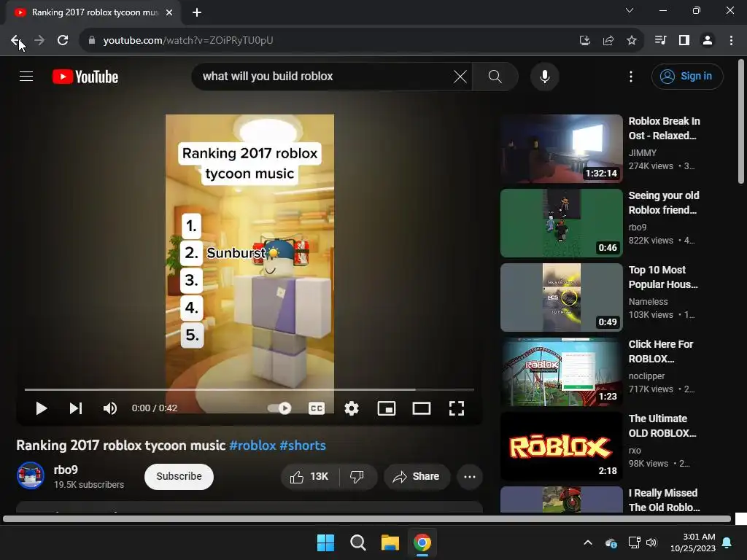
Task: Open the YouTube guide hamburger menu
Action: pos(26,76)
